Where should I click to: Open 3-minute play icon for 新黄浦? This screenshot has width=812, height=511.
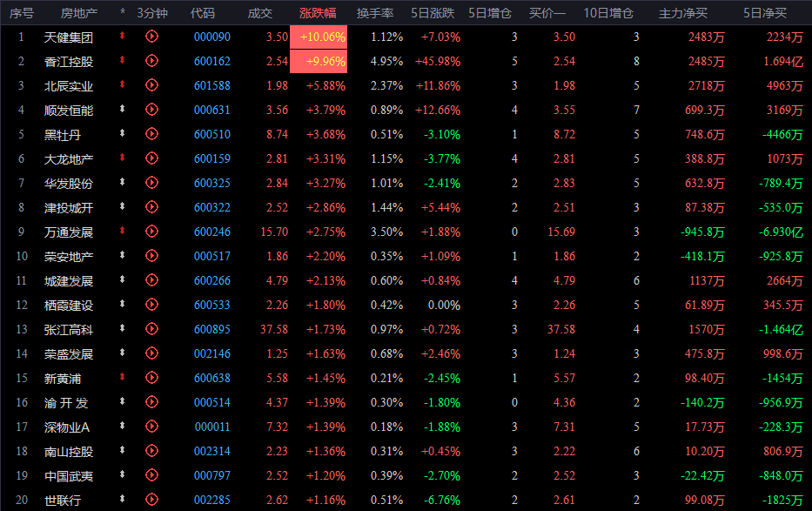(151, 378)
